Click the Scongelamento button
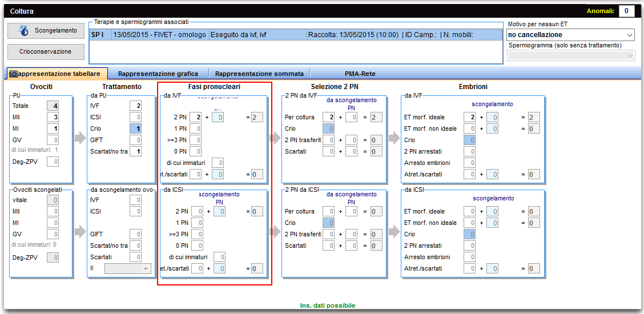 (x=46, y=31)
